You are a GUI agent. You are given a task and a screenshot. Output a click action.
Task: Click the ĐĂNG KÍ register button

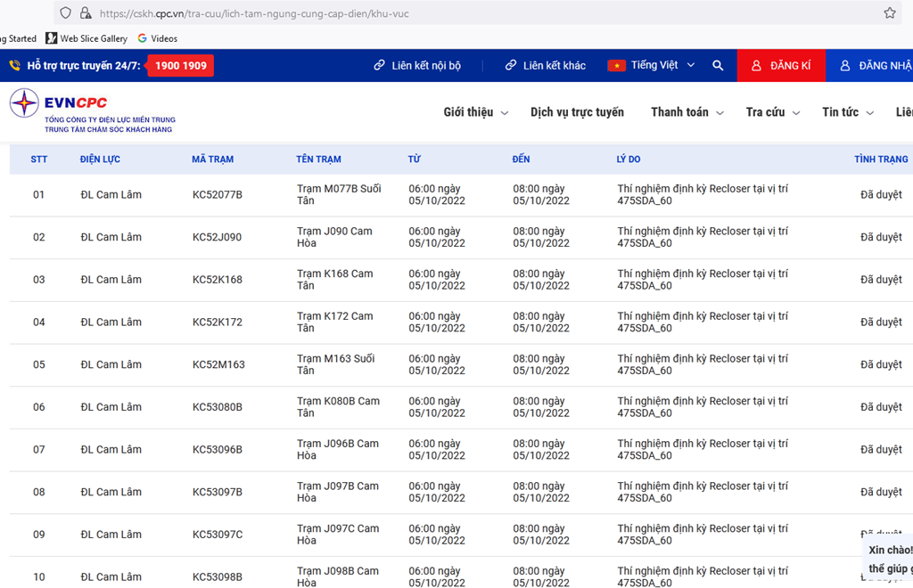(x=780, y=66)
